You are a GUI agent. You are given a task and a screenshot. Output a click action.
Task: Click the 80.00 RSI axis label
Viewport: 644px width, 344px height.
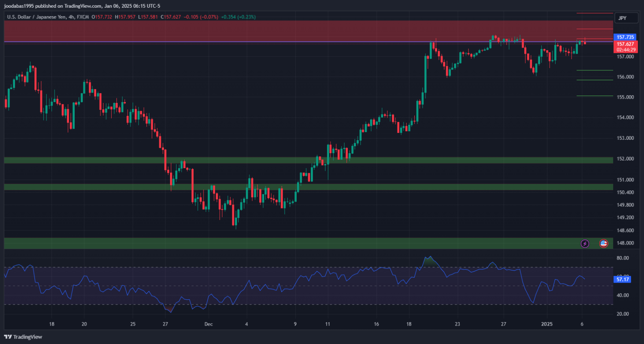[x=623, y=258]
